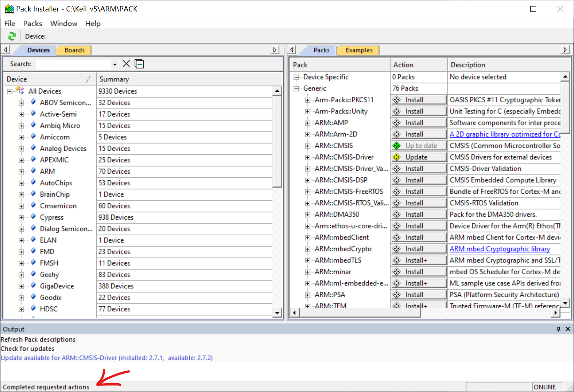
Task: Click the yellow Update icon for ARM::CMSIS-Driver
Action: [397, 157]
